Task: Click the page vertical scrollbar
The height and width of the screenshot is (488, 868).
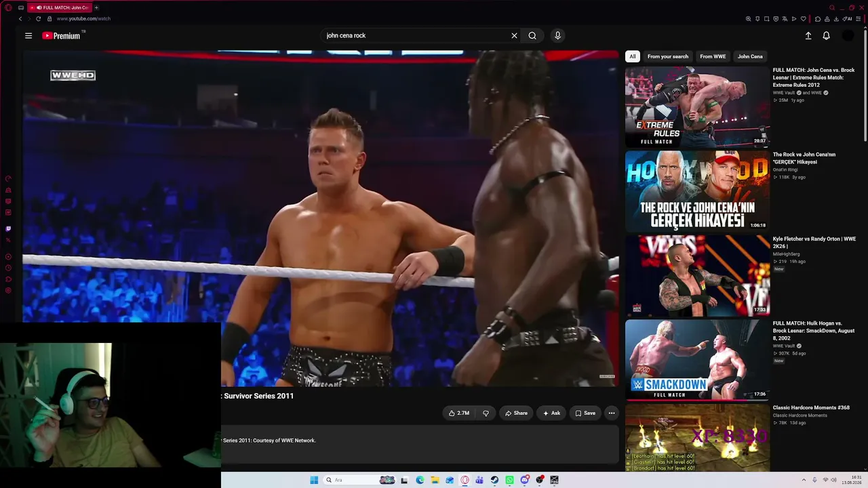Action: (865, 85)
